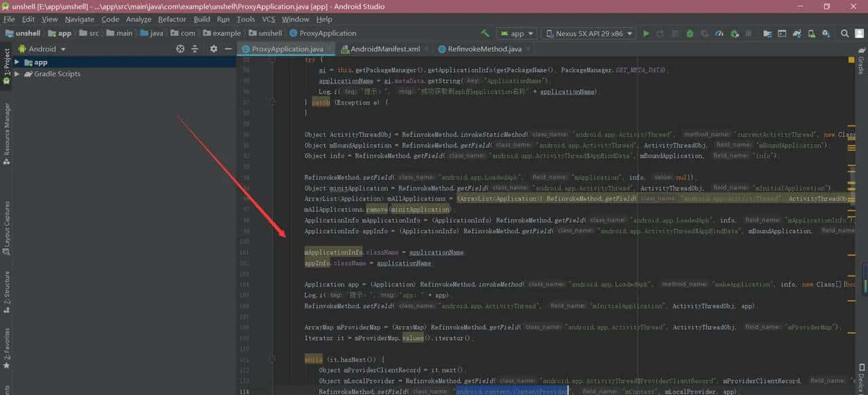The width and height of the screenshot is (868, 395).
Task: Run the app with the green play button
Action: (646, 33)
